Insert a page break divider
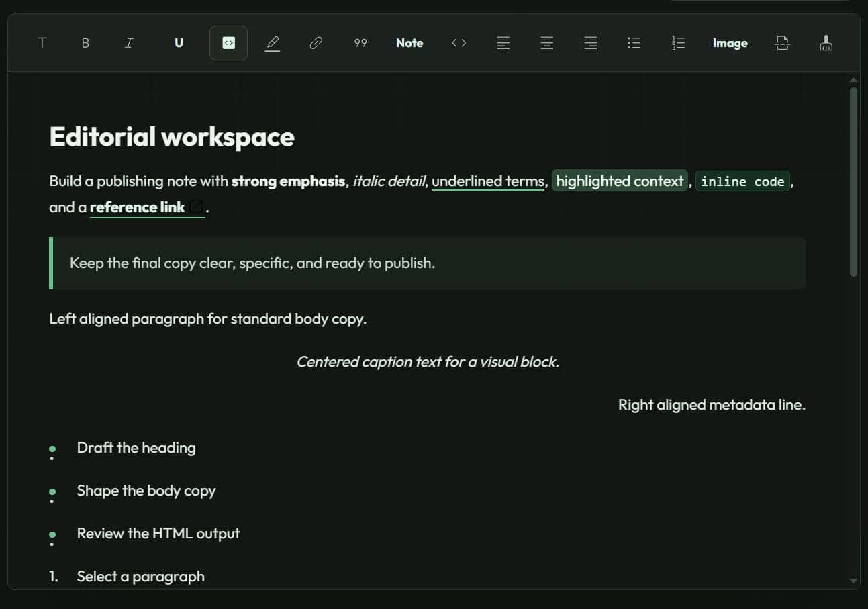The image size is (868, 609). tap(782, 43)
